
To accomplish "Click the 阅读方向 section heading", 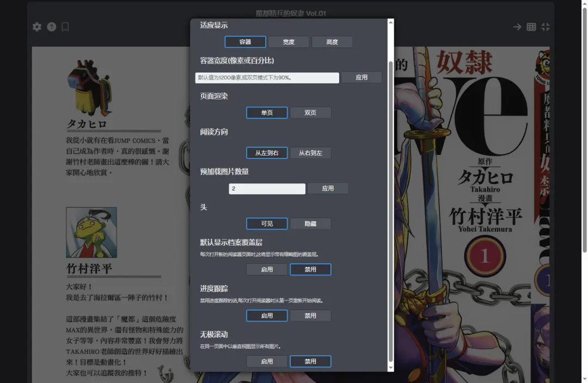I will click(214, 132).
